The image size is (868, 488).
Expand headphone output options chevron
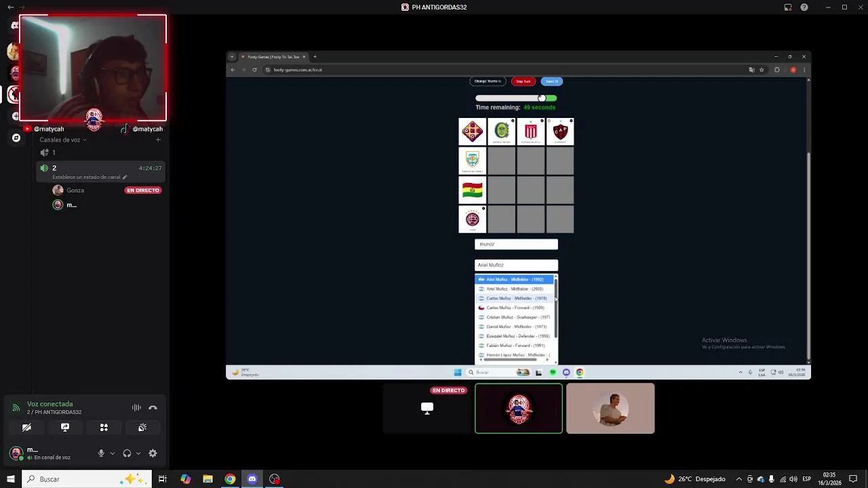[138, 453]
